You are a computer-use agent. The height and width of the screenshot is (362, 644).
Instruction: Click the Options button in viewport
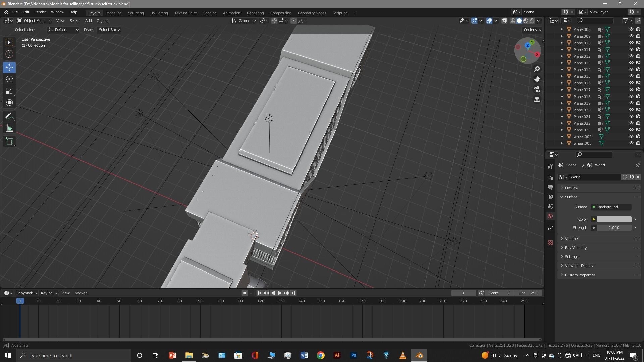coord(532,30)
